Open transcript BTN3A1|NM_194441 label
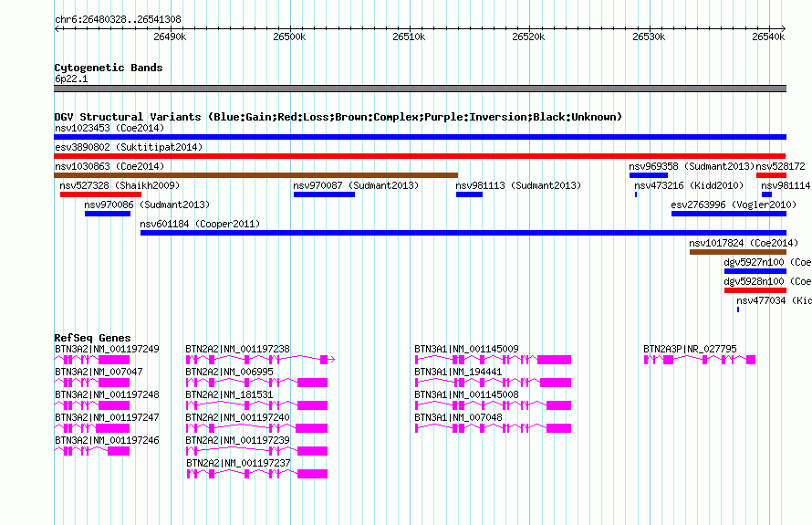The height and width of the screenshot is (525, 812). [458, 373]
